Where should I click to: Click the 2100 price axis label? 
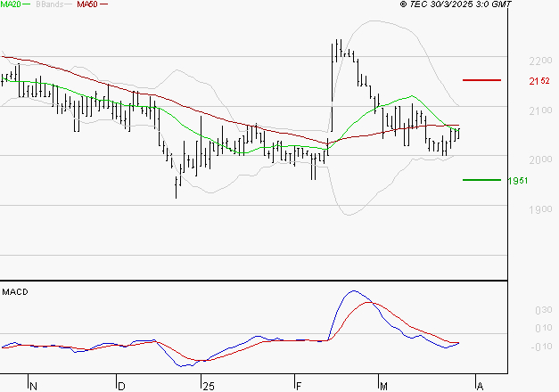(x=540, y=110)
